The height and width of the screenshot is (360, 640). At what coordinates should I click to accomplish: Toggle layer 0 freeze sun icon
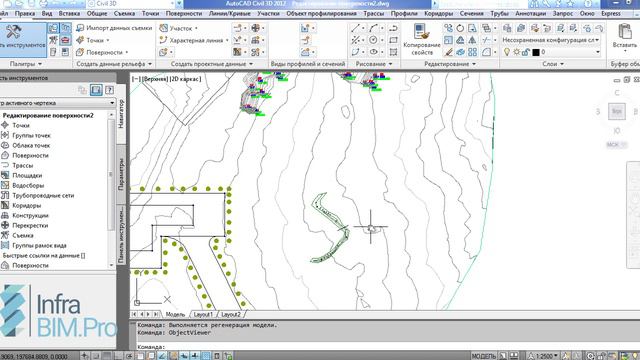coord(516,52)
